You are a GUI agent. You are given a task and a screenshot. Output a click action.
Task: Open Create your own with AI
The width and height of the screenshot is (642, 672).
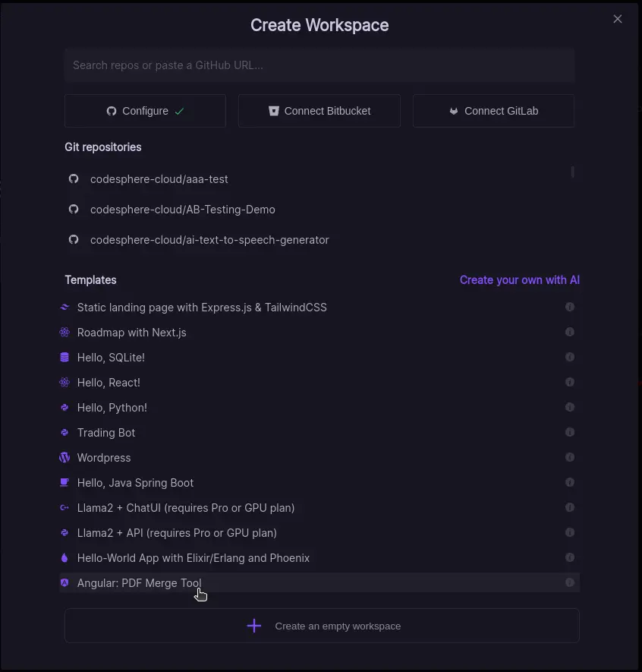click(520, 279)
